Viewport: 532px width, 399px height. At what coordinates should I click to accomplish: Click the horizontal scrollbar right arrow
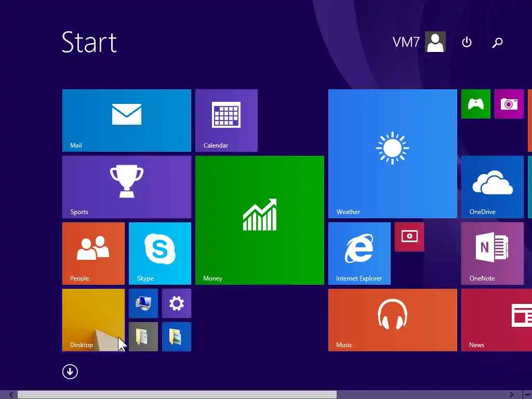pos(512,395)
